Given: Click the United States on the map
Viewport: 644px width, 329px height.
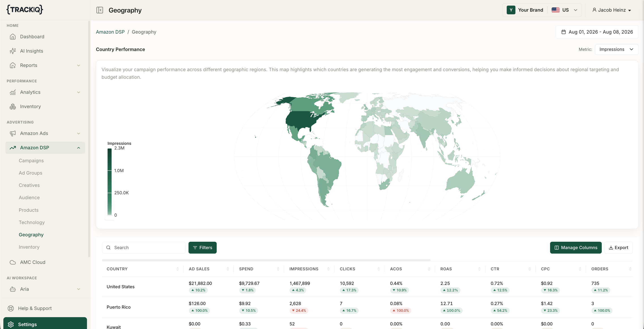Looking at the screenshot, I should [301, 121].
